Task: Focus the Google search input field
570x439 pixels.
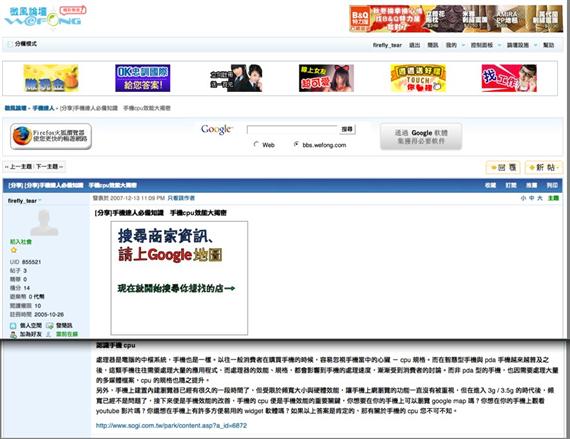Action: point(292,129)
